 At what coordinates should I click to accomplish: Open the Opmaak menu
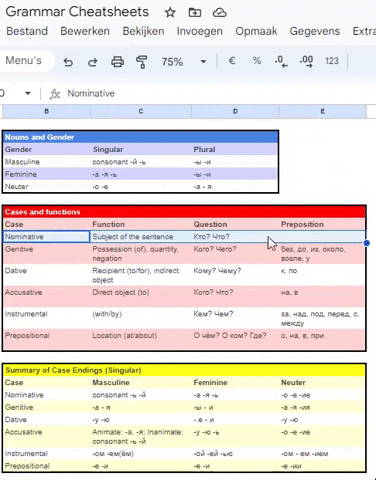pyautogui.click(x=256, y=31)
